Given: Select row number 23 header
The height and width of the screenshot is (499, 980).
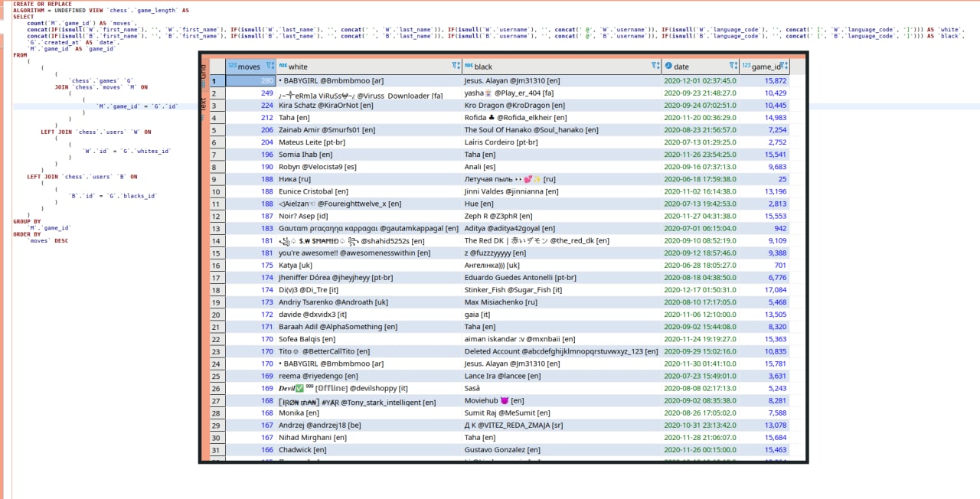Looking at the screenshot, I should pos(217,351).
